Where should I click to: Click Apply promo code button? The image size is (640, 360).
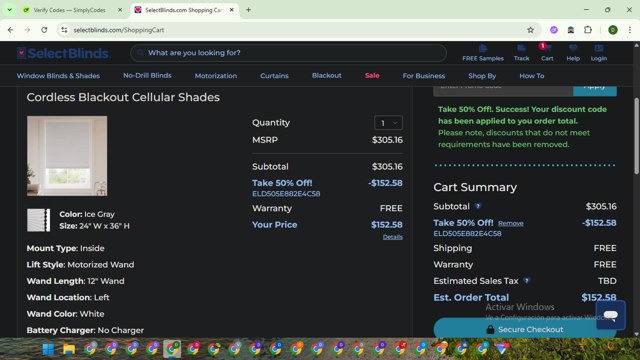(595, 91)
